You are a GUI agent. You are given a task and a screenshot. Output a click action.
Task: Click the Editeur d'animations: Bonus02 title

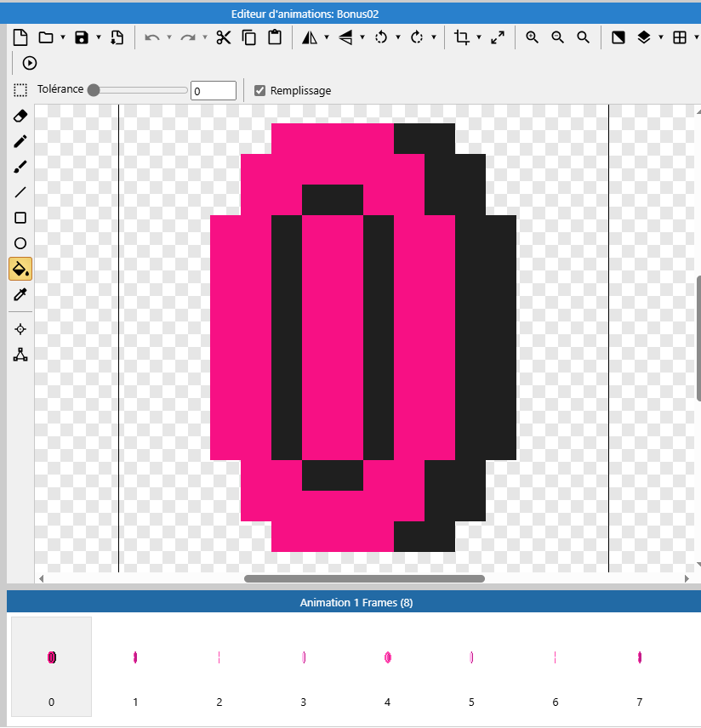pos(305,14)
